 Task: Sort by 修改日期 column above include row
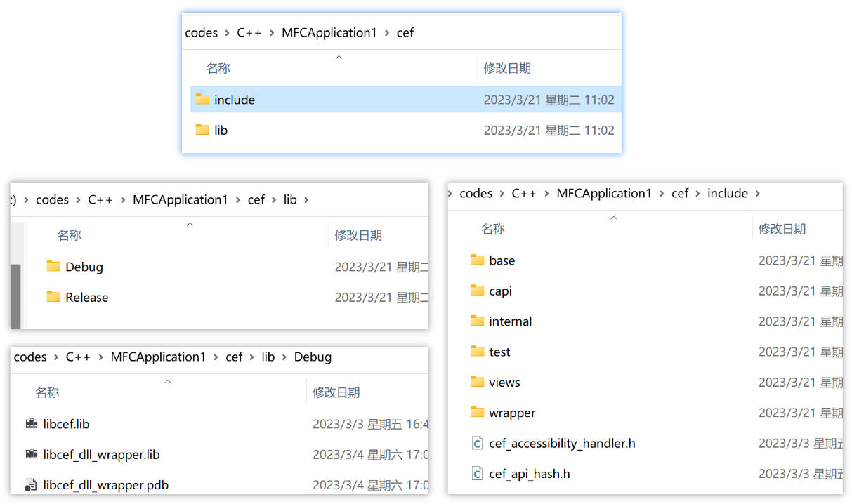click(507, 68)
